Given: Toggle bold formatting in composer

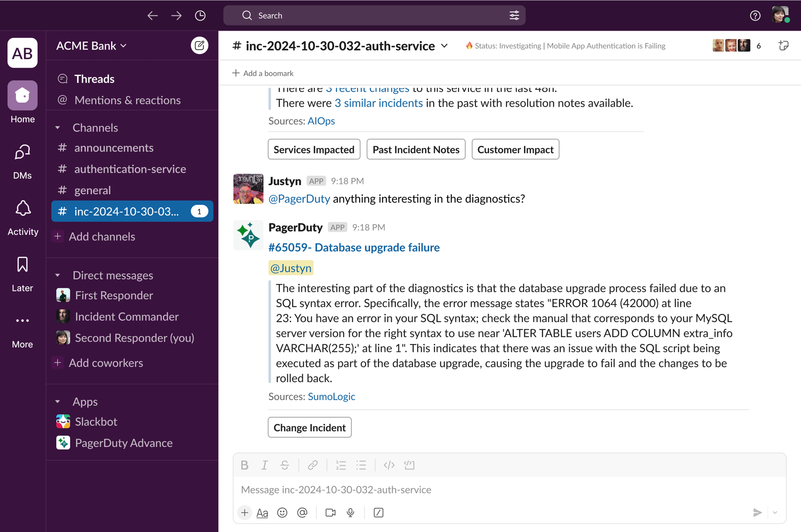Looking at the screenshot, I should [x=244, y=465].
